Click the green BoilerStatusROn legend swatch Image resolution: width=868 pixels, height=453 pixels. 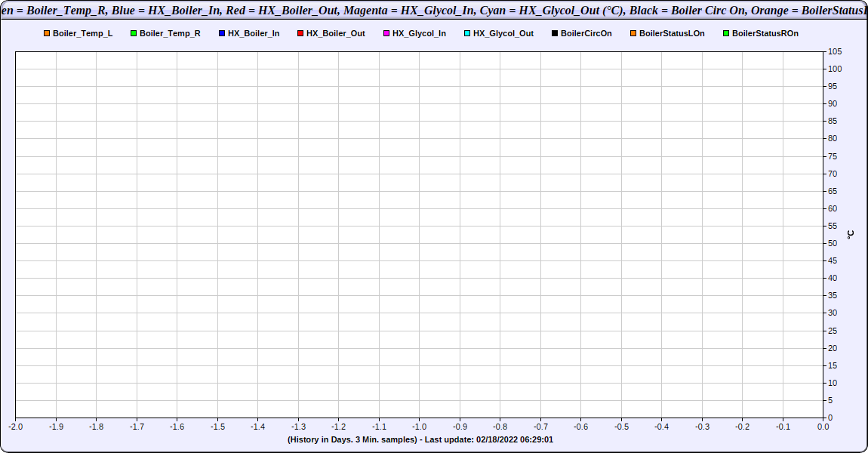726,33
